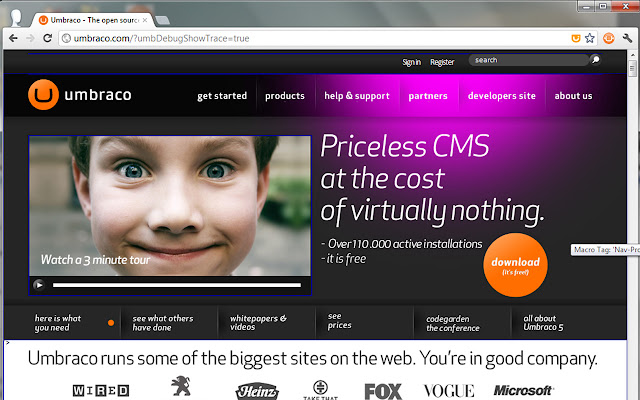Reload the page with refresh icon
640x400 pixels.
[47, 38]
